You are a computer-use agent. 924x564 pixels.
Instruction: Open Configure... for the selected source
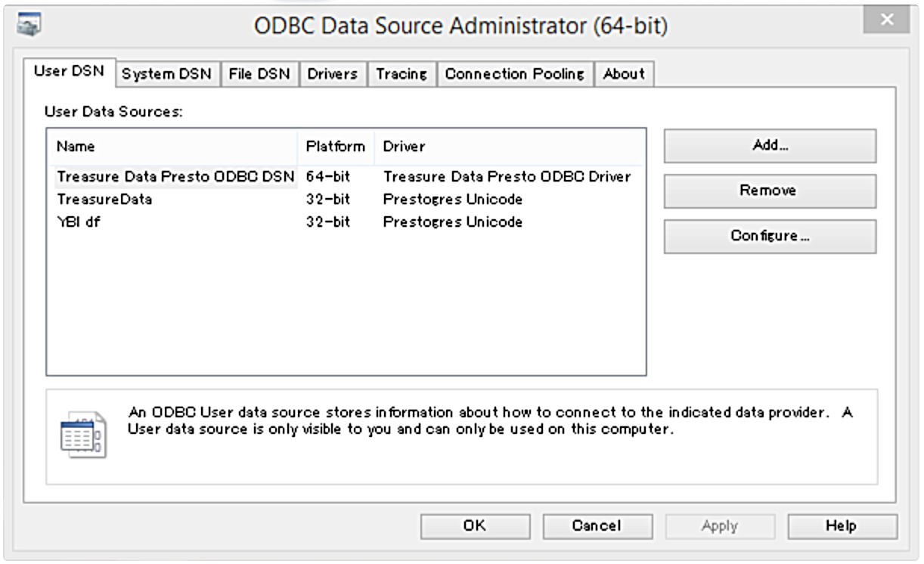(x=770, y=236)
